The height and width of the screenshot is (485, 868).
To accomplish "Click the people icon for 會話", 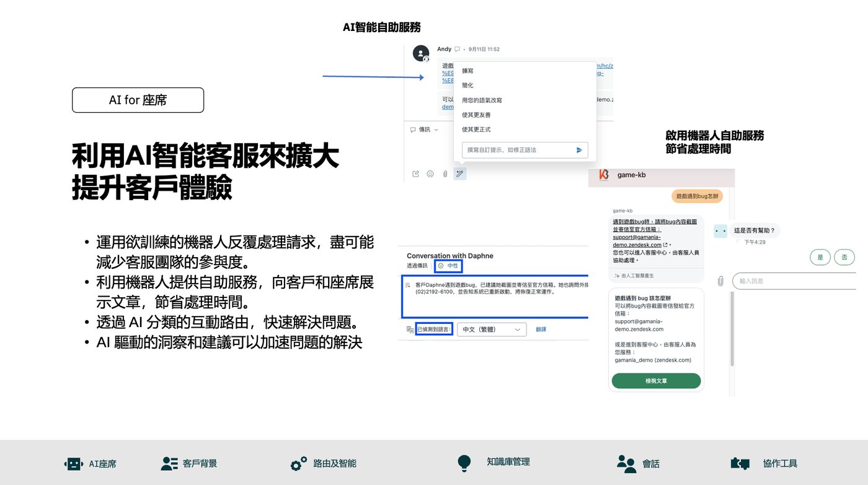I will coord(626,463).
